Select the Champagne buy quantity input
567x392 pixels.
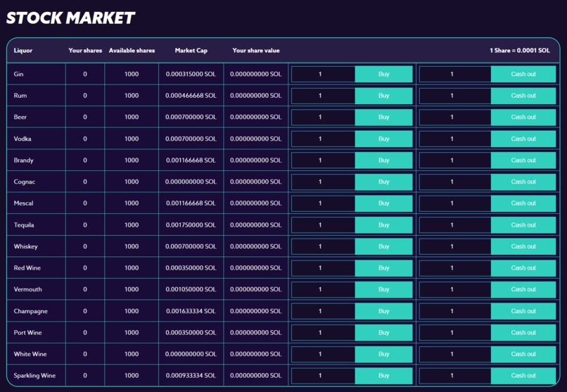(x=324, y=311)
